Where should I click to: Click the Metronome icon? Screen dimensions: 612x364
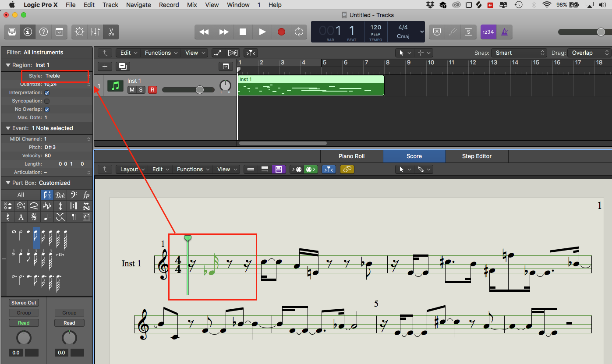pyautogui.click(x=504, y=32)
